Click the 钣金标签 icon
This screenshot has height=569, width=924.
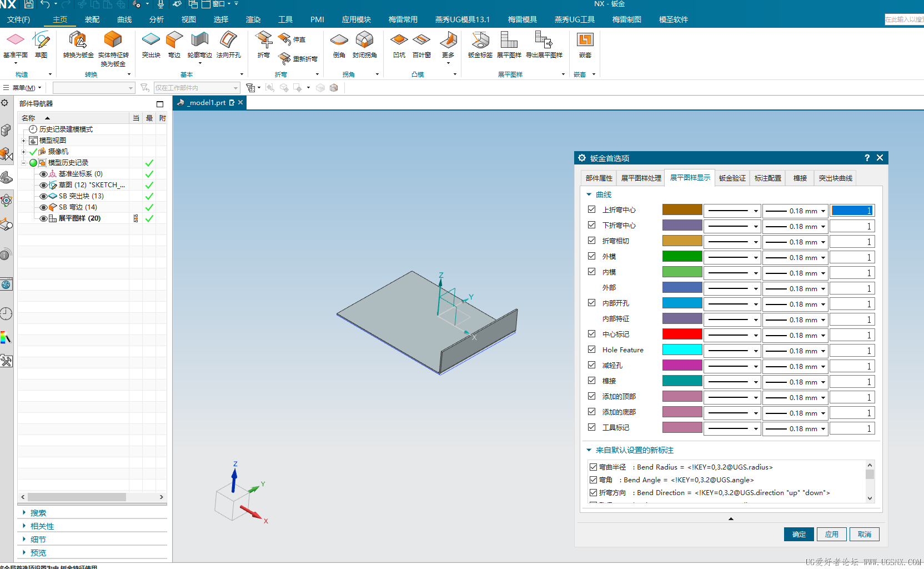click(480, 44)
